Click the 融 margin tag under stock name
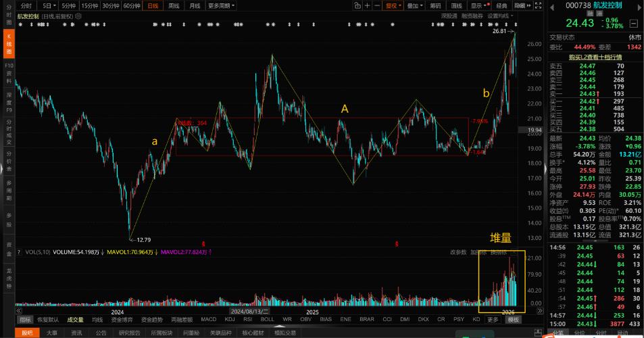Viewport: 644px width, 338px height. pyautogui.click(x=590, y=14)
